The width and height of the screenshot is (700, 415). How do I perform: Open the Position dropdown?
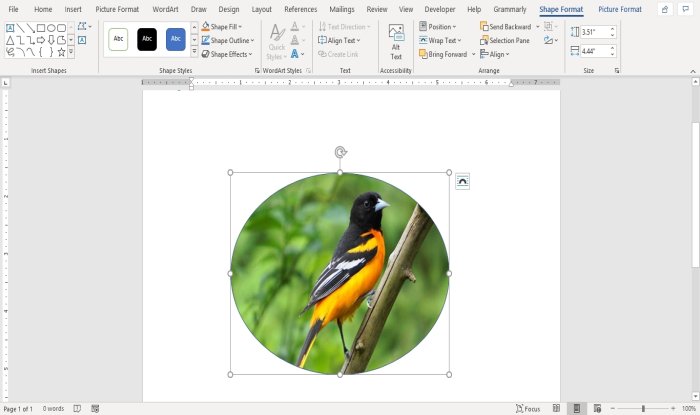(438, 27)
